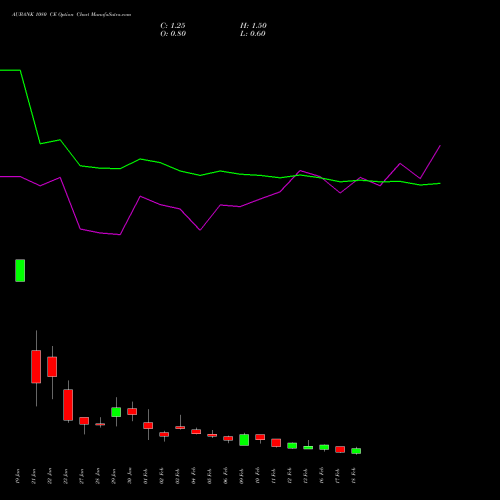The image size is (500, 500).
Task: Select the green 19 Jan candle
Action: pyautogui.click(x=20, y=271)
